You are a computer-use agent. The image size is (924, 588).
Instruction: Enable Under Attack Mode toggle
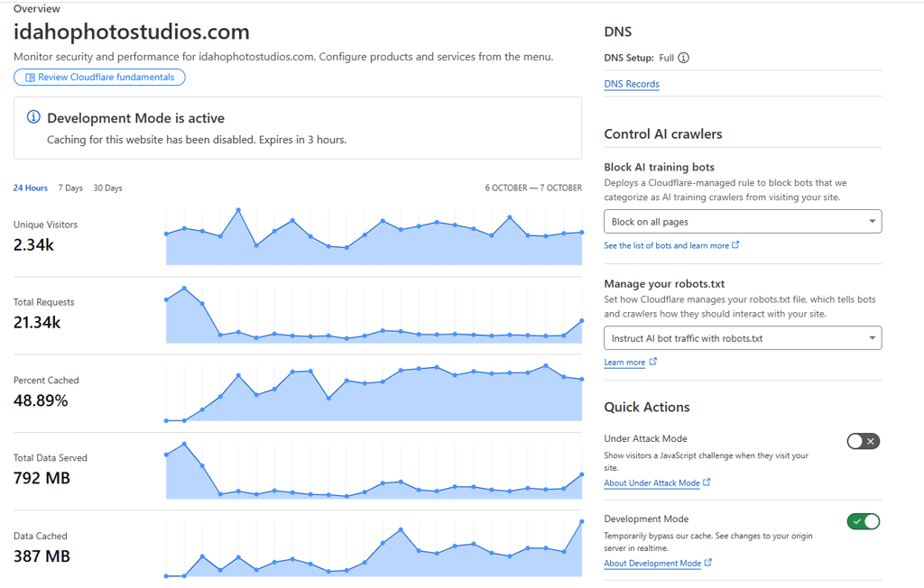[864, 441]
